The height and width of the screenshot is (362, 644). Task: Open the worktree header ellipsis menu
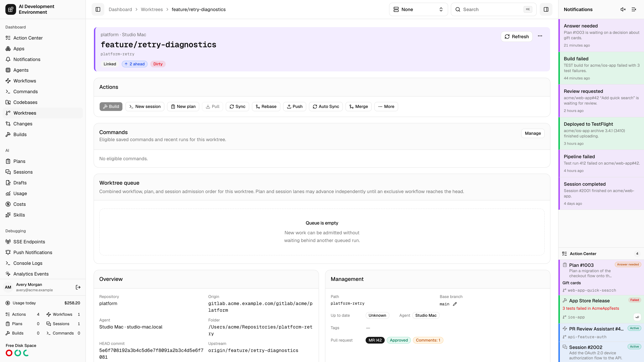(x=540, y=36)
